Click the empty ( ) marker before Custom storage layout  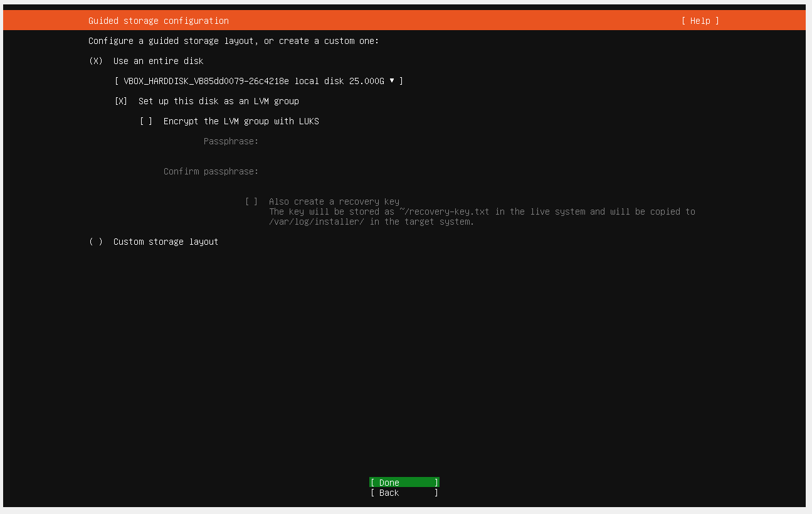tap(96, 242)
